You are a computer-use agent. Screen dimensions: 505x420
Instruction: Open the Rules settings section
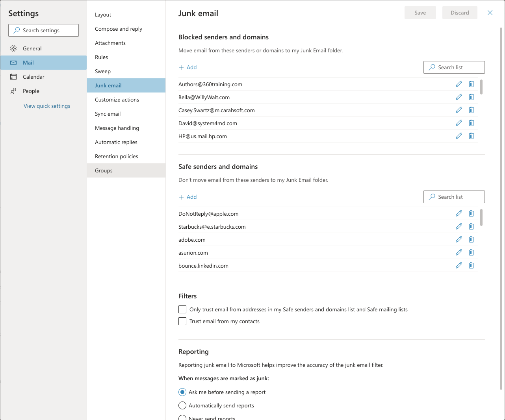point(102,57)
